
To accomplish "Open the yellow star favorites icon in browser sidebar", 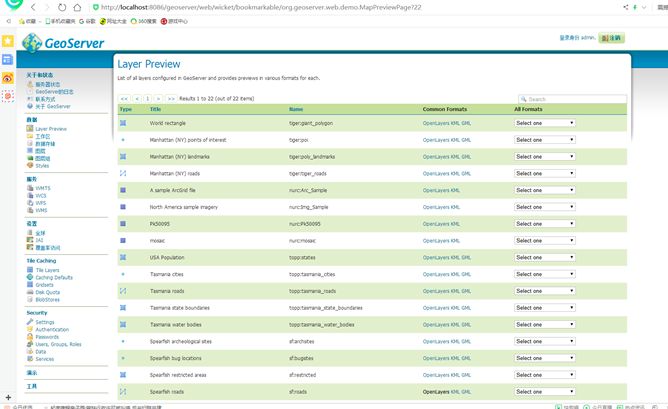I will tap(8, 41).
